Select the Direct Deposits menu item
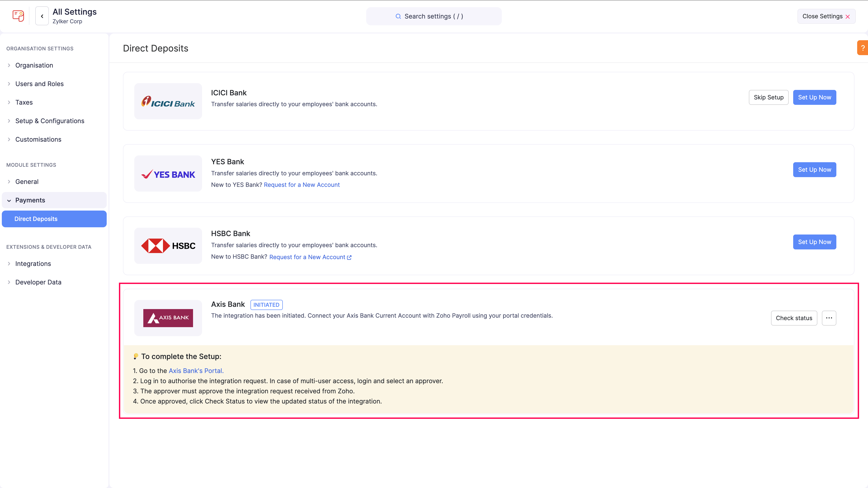This screenshot has height=488, width=868. click(54, 219)
